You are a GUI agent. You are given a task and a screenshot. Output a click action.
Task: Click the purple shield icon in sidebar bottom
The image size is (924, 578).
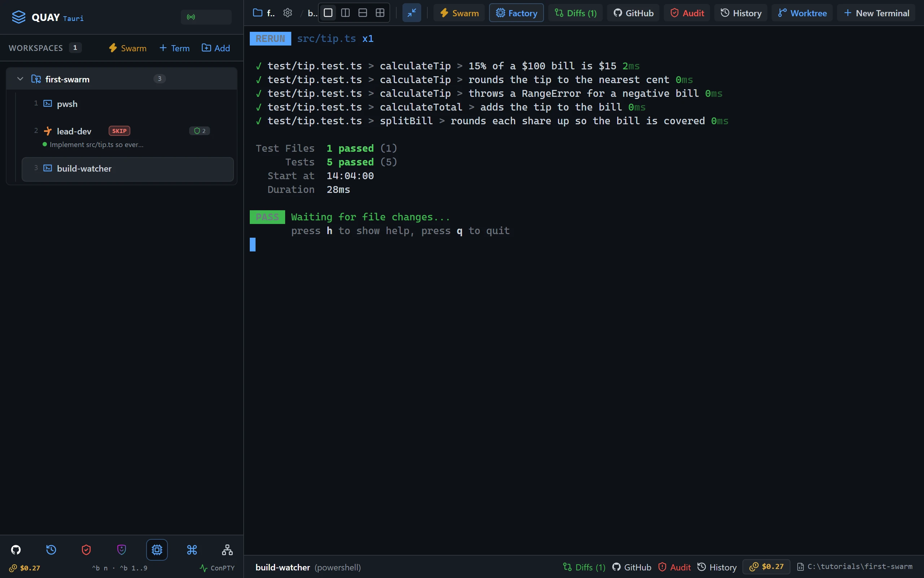(121, 550)
